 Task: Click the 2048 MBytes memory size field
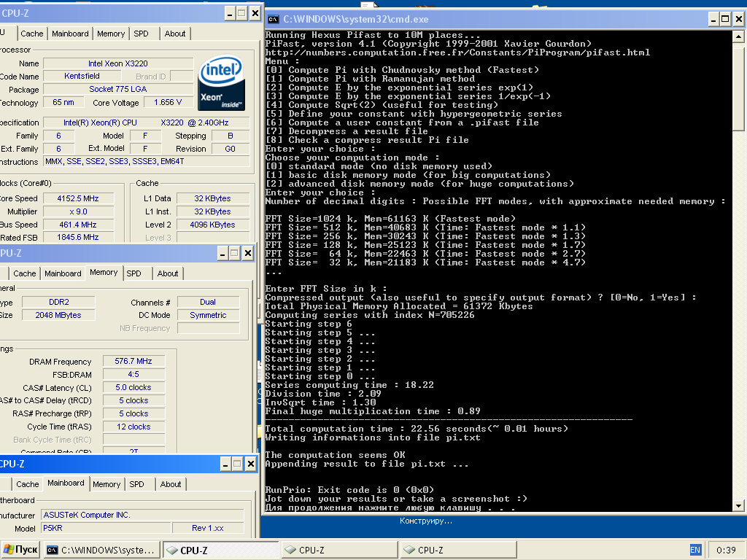(58, 315)
